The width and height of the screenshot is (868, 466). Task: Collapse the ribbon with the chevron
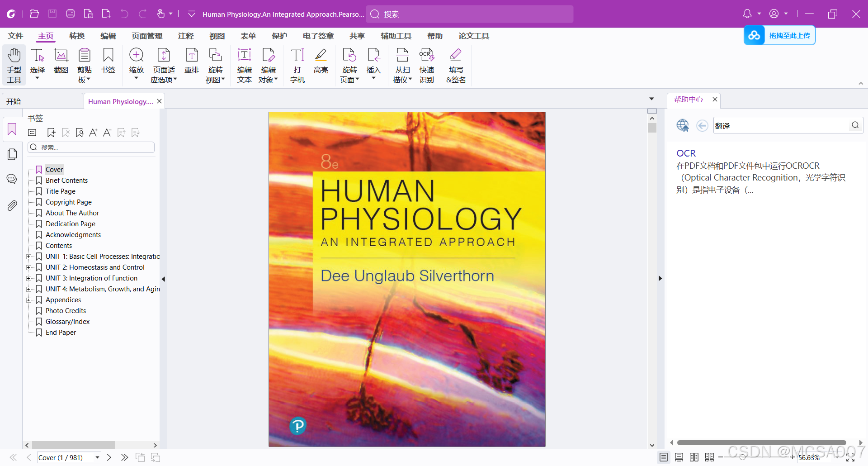pos(861,83)
